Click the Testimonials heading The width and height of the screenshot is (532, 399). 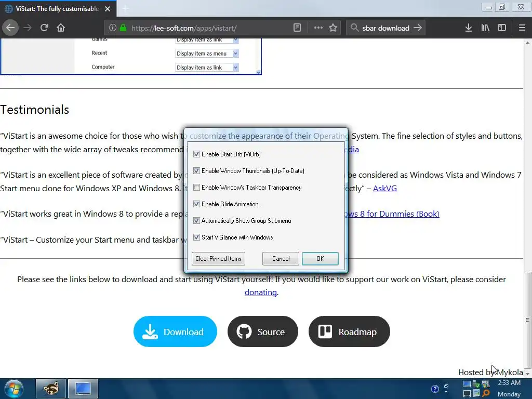coord(35,110)
